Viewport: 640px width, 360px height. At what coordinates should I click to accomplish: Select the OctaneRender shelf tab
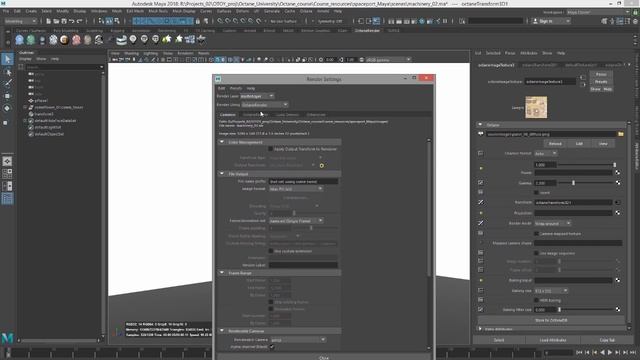367,31
